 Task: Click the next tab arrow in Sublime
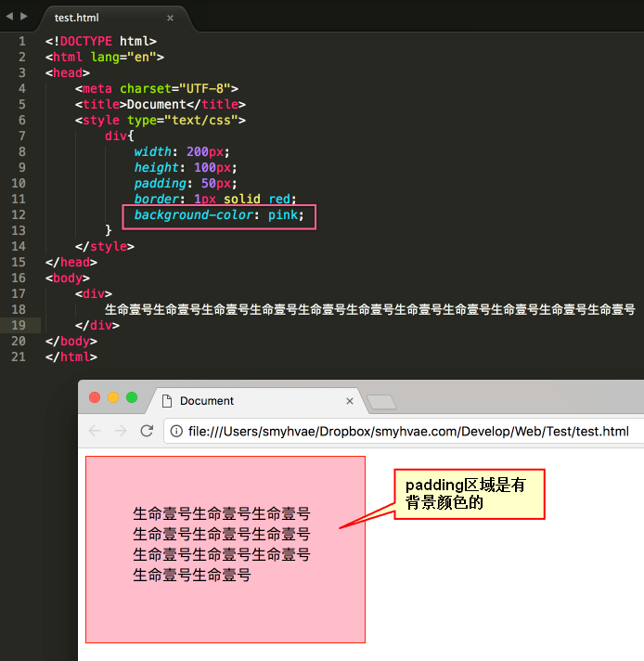24,17
